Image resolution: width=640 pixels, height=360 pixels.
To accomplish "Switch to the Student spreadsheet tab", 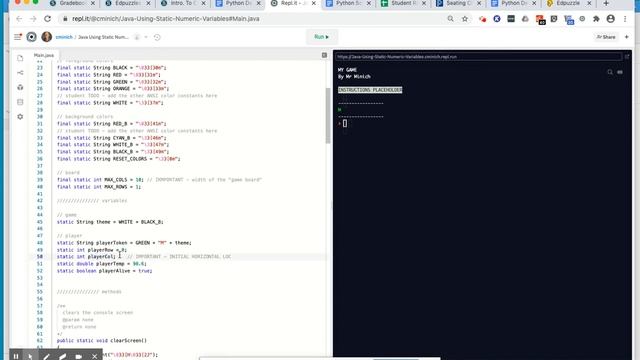I will 403,3.
